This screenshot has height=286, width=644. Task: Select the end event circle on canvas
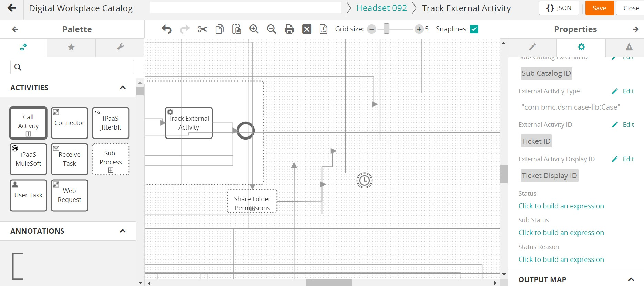[x=246, y=131]
